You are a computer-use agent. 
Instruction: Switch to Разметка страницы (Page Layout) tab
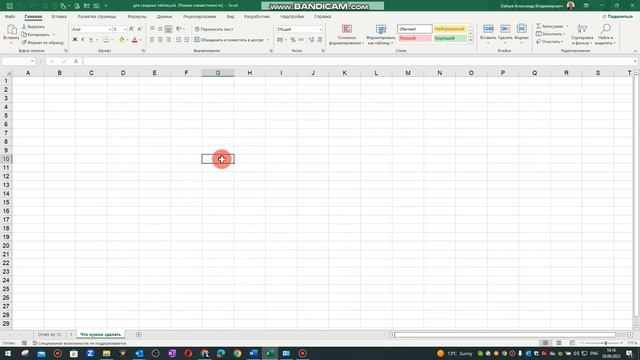coord(97,17)
